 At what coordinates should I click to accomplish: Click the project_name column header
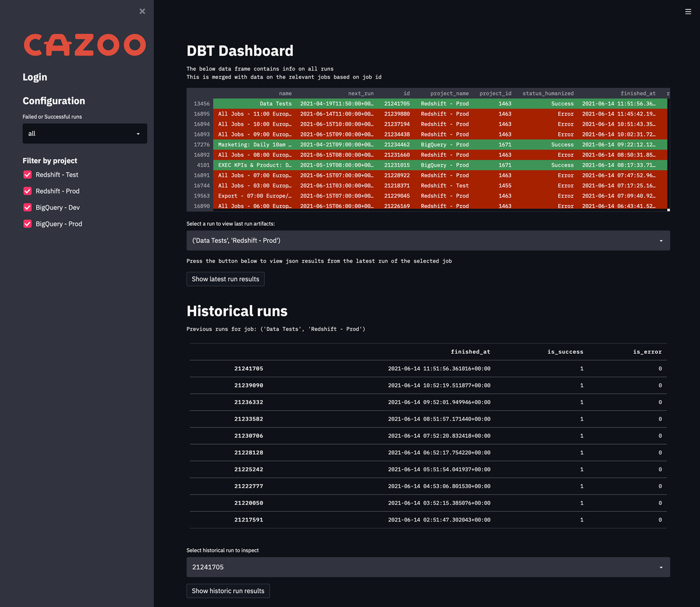[449, 93]
